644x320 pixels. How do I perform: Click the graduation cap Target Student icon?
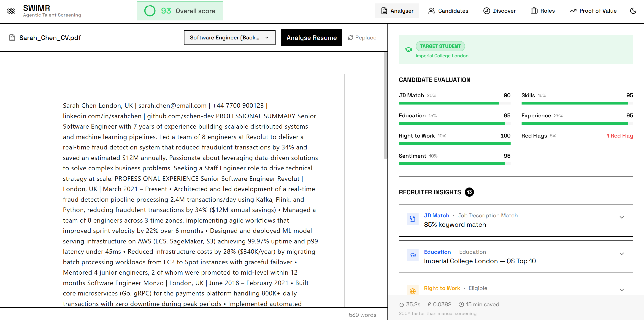408,50
